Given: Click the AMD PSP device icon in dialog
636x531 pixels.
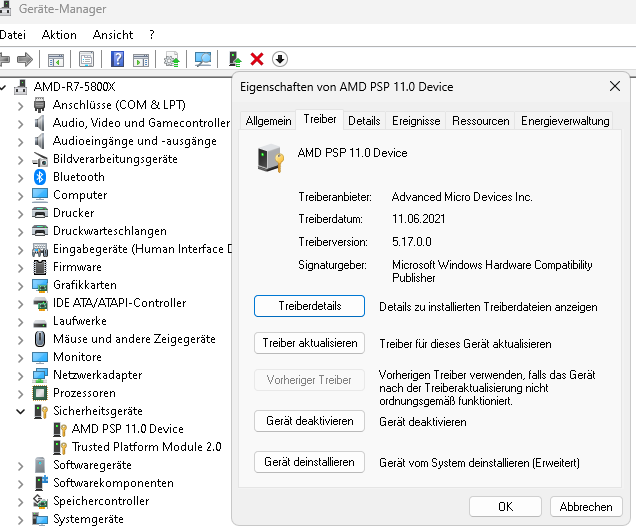Looking at the screenshot, I should pyautogui.click(x=271, y=158).
